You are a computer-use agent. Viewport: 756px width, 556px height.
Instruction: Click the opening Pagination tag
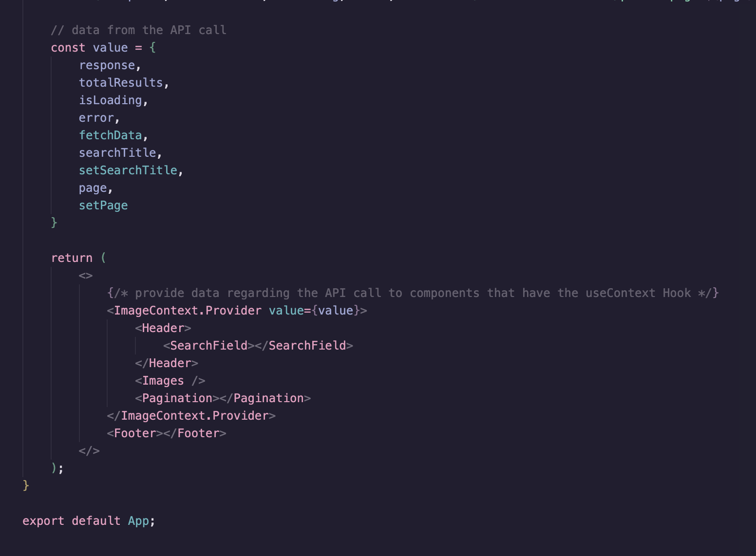tap(177, 398)
